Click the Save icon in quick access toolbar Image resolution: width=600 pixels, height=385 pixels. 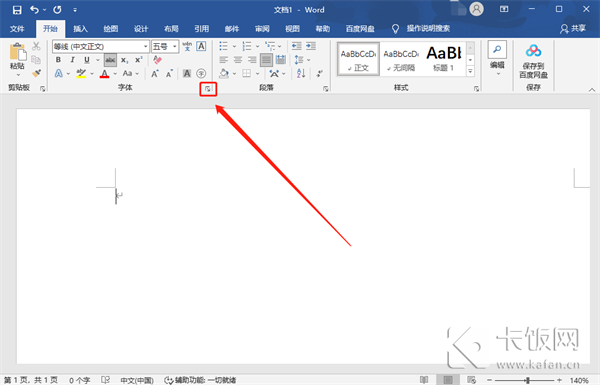[x=17, y=10]
